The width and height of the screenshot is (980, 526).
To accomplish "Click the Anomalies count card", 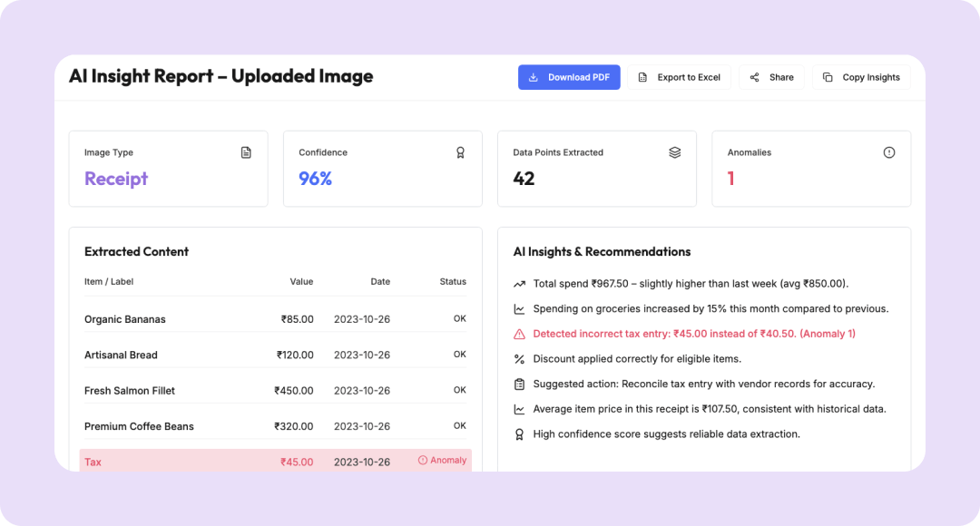I will 810,168.
